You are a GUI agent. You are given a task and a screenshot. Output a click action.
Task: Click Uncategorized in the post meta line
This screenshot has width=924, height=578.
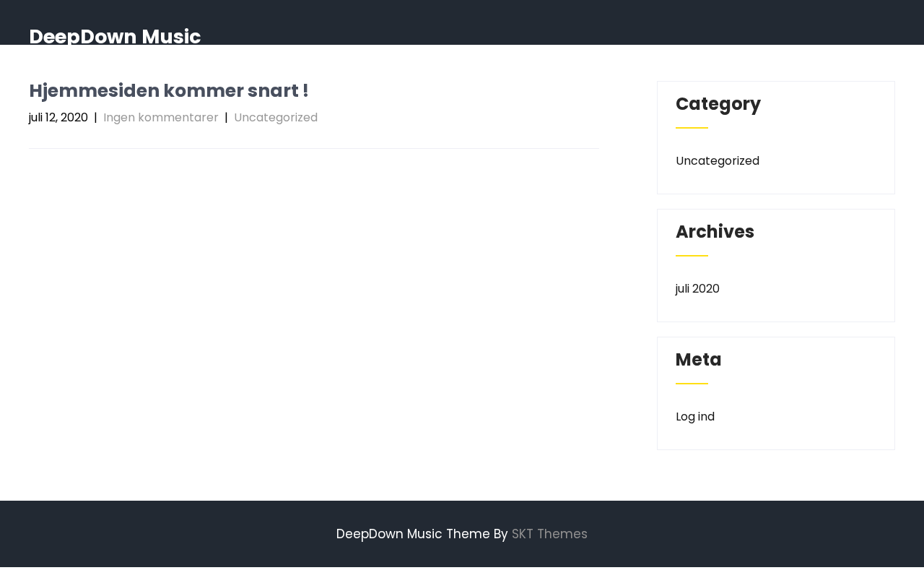pos(276,118)
